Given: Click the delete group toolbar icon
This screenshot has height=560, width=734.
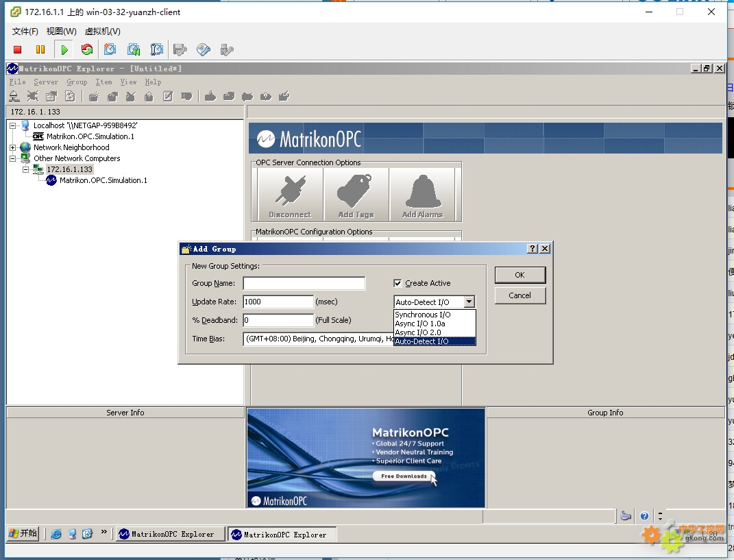Looking at the screenshot, I should click(131, 97).
